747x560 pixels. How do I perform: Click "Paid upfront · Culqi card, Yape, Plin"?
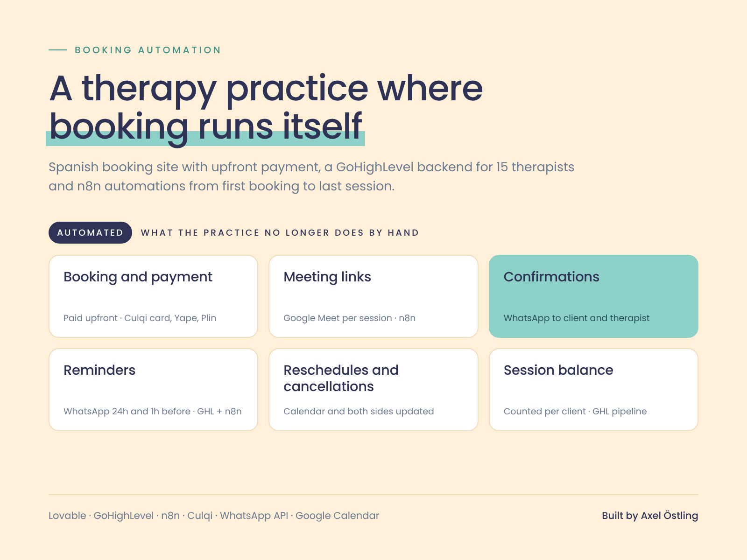coord(140,318)
